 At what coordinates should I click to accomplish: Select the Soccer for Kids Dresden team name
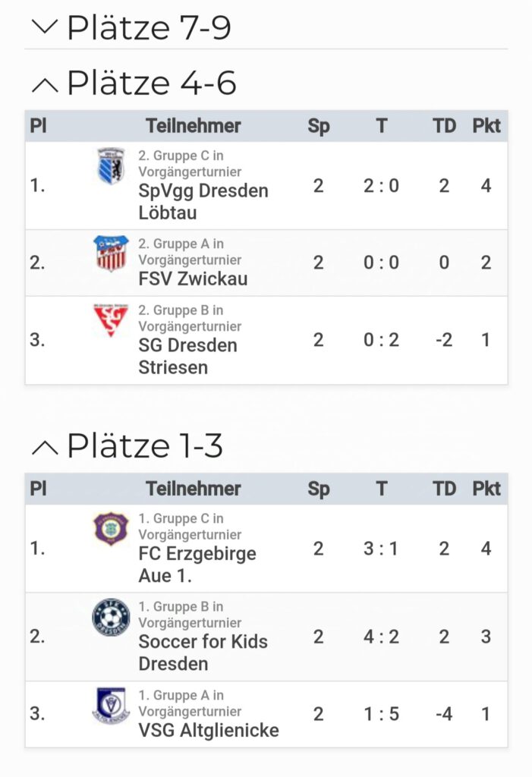click(203, 653)
